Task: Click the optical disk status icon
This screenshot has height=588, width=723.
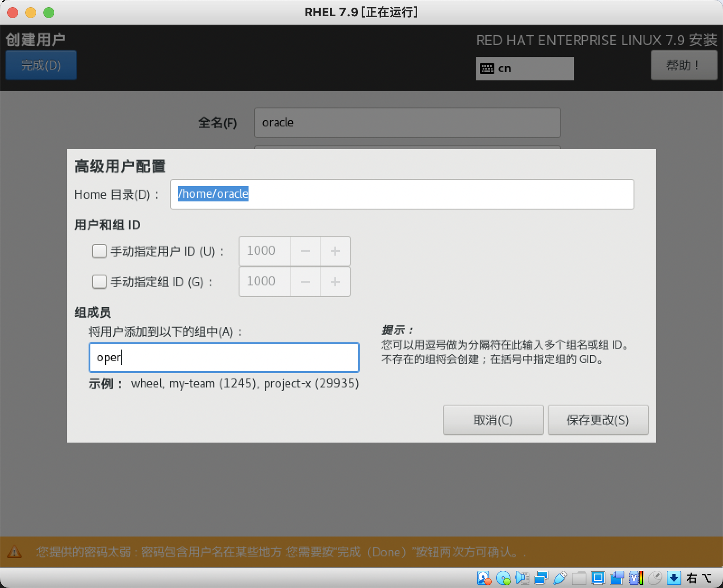Action: [x=503, y=578]
